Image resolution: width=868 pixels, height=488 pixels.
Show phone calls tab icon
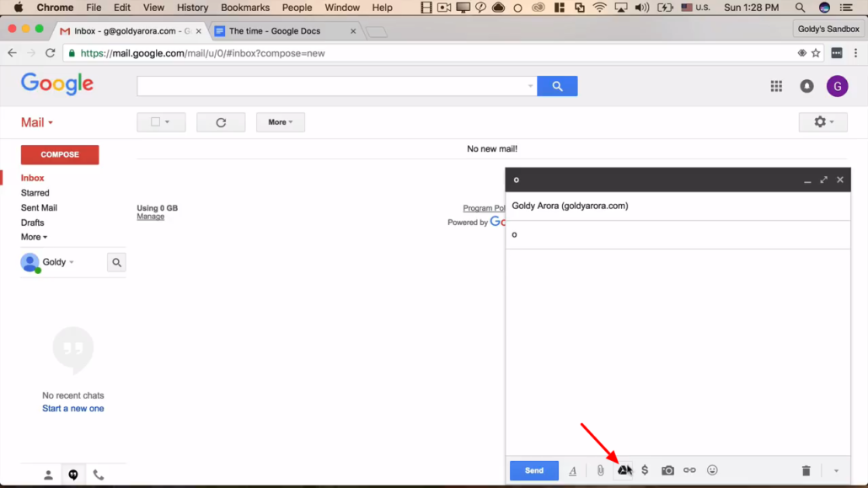pyautogui.click(x=98, y=475)
